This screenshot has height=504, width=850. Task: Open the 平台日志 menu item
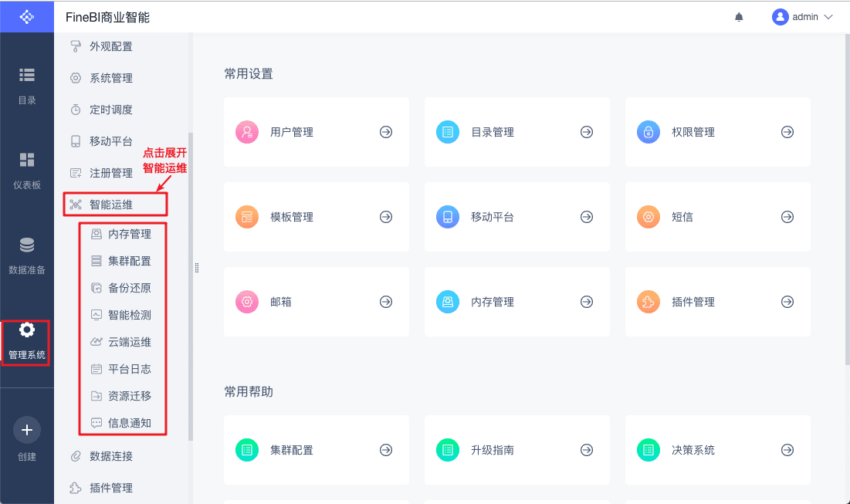point(129,369)
